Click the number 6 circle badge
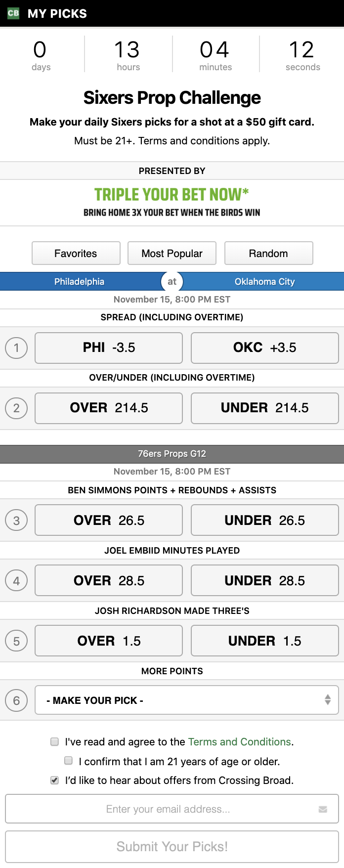This screenshot has height=868, width=344. coord(16,700)
